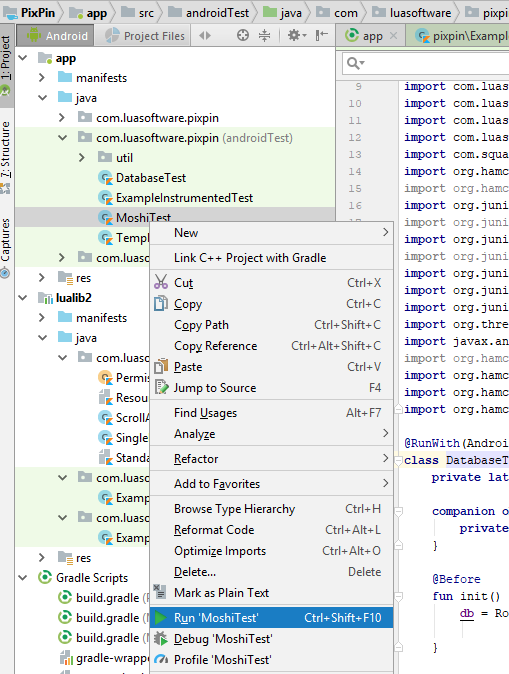Choose Copy Path from context menu
Viewport: 509px width, 674px height.
272,325
